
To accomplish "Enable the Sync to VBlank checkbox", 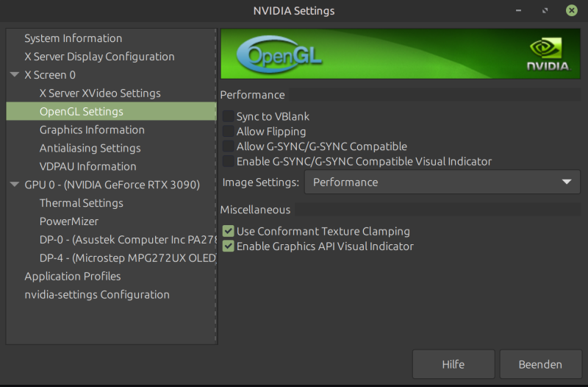I will tap(228, 116).
